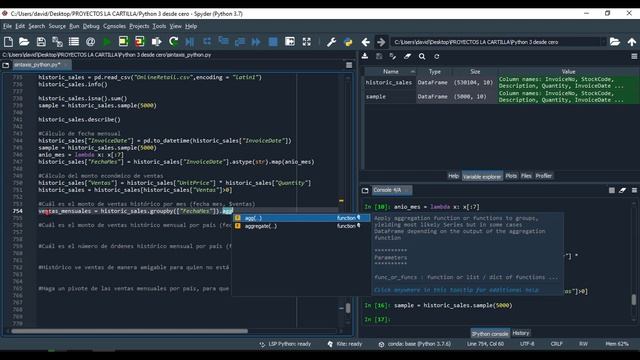The width and height of the screenshot is (640, 360).
Task: Open the Variable explorer options hamburger menu
Action: [x=634, y=56]
